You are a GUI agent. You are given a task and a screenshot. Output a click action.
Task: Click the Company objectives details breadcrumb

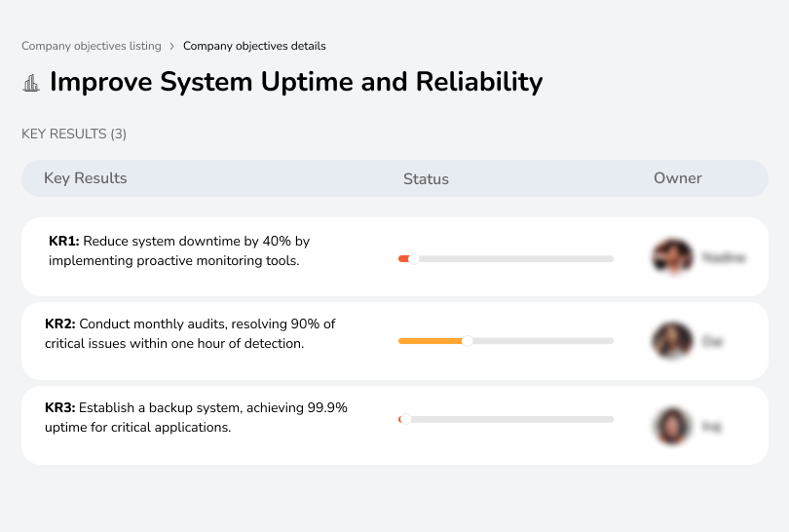(254, 46)
